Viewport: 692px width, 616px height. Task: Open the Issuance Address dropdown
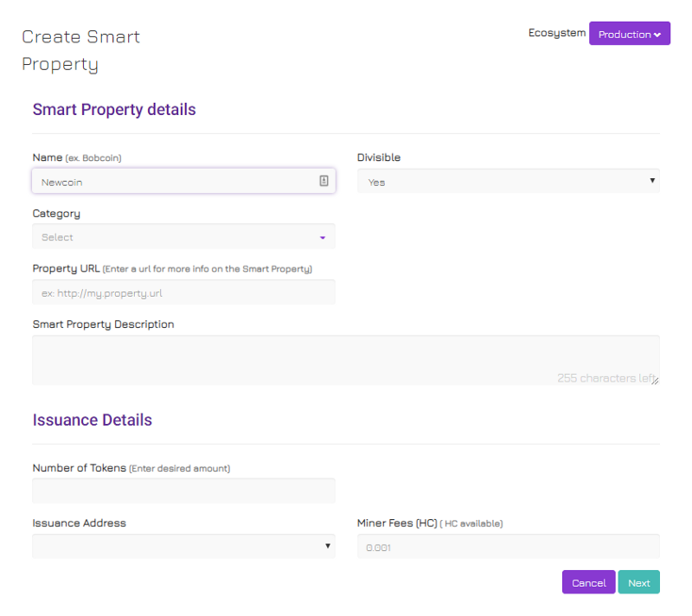(183, 546)
